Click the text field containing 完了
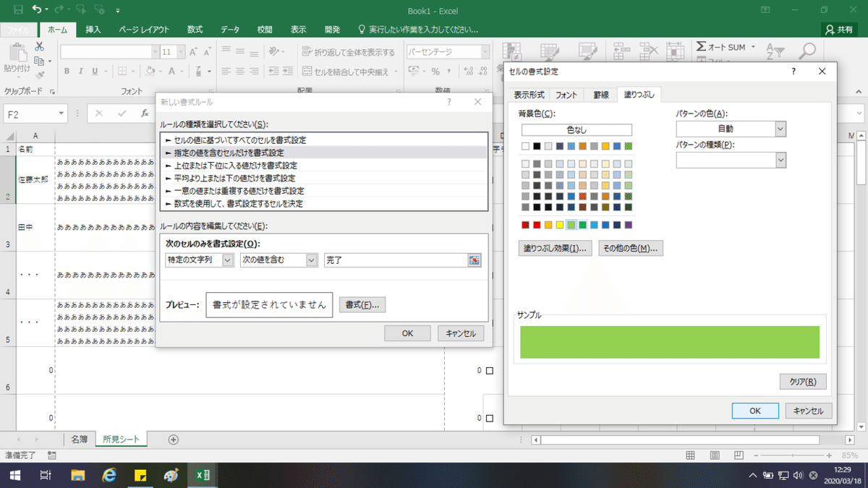Viewport: 868px width, 488px height. pyautogui.click(x=396, y=260)
